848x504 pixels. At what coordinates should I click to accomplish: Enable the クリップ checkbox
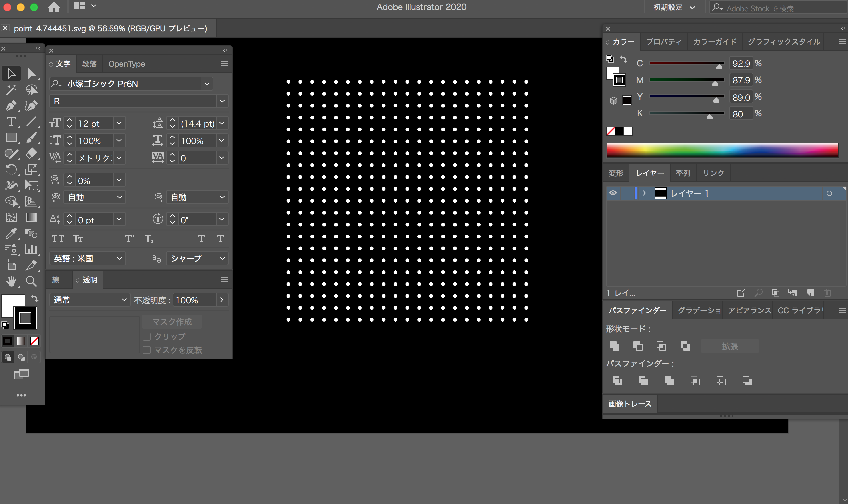pyautogui.click(x=147, y=337)
